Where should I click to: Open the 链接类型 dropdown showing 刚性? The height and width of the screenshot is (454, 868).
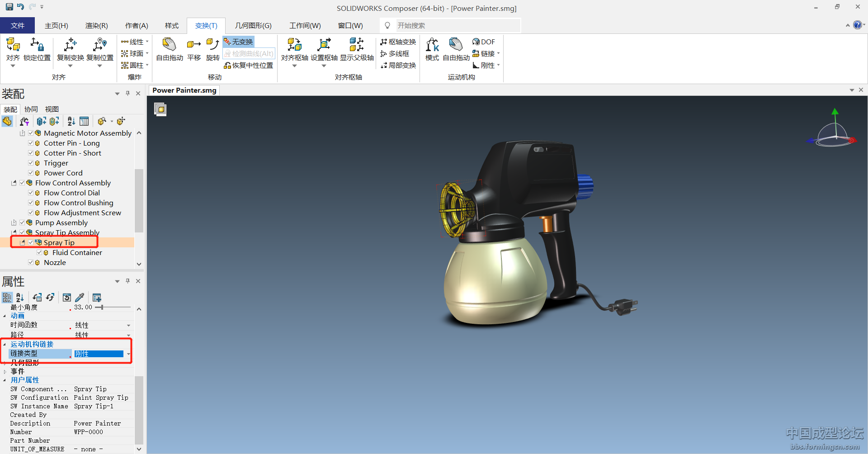point(128,354)
